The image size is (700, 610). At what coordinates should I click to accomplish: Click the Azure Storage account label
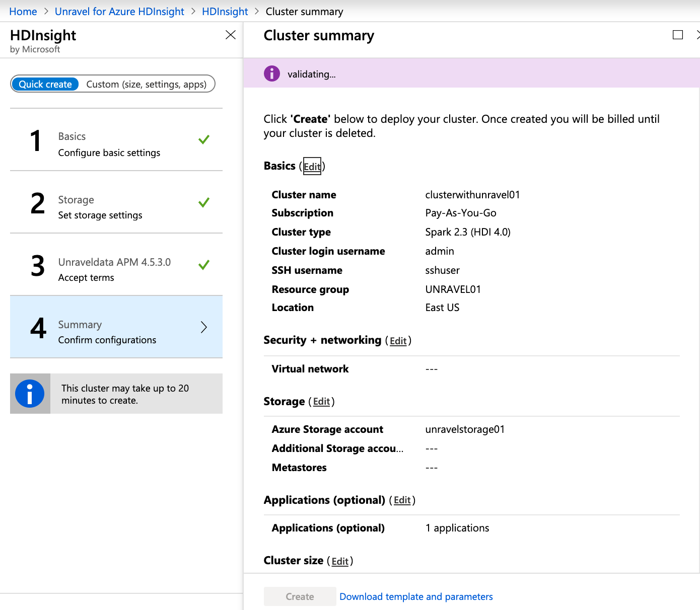[x=327, y=429]
